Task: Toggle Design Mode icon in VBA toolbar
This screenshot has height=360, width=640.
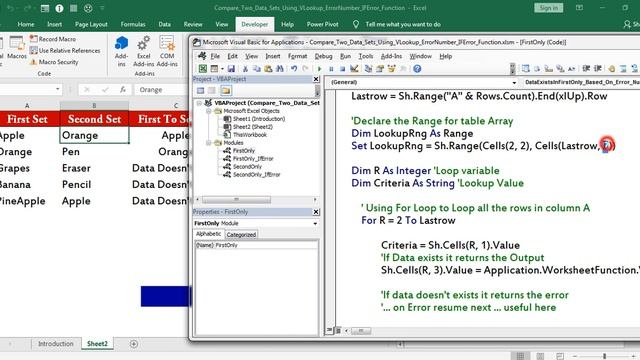Action: tap(354, 69)
